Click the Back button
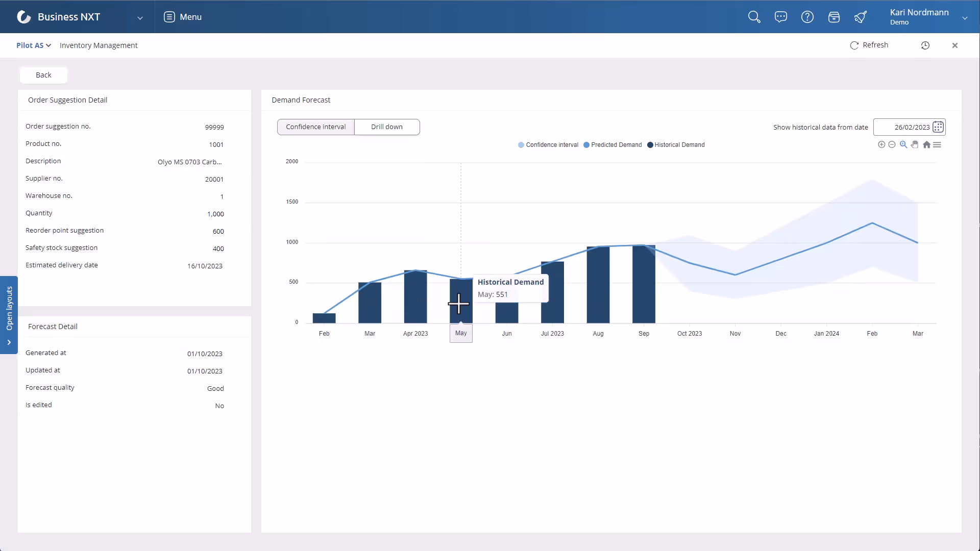 (43, 75)
